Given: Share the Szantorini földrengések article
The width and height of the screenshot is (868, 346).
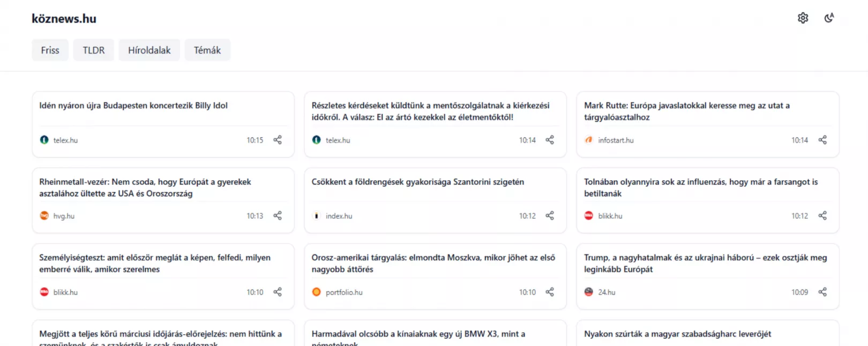Looking at the screenshot, I should 550,216.
